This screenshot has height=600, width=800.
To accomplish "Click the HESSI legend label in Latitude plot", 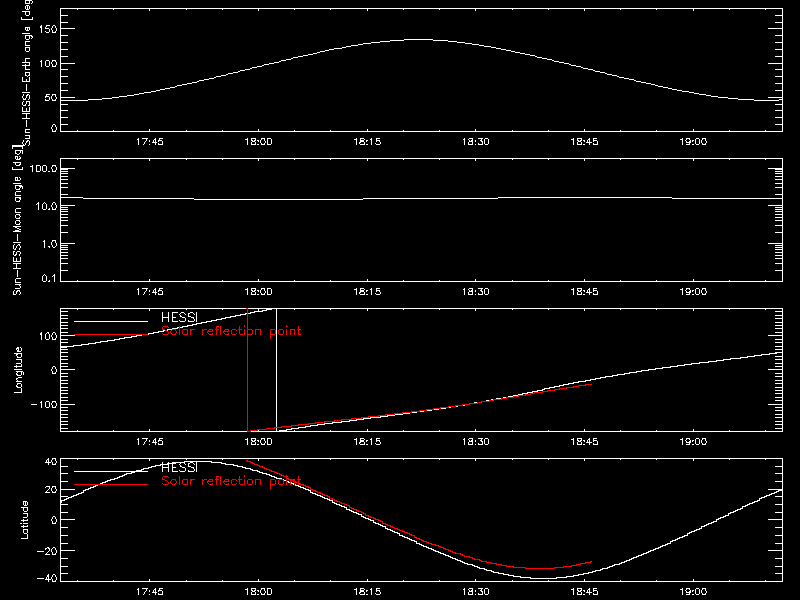I will [x=179, y=468].
